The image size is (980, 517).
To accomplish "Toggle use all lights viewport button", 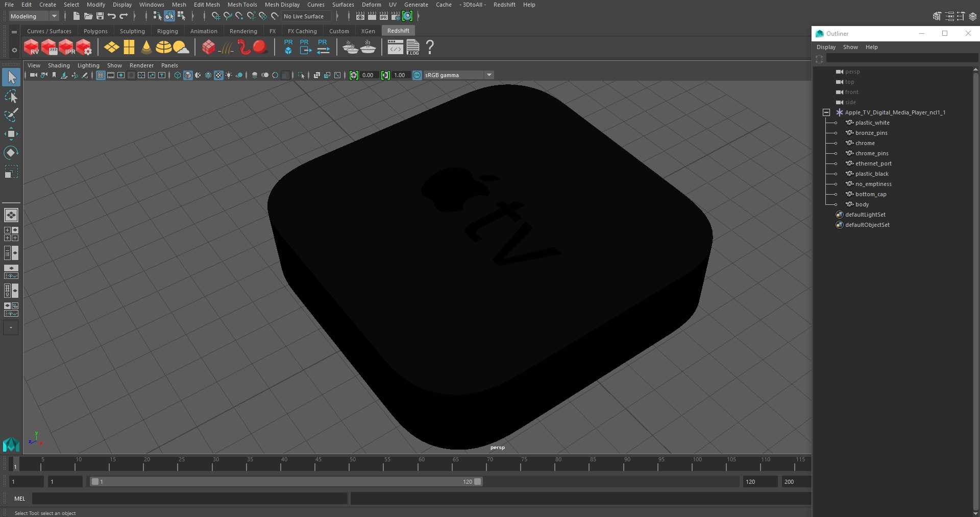I will point(229,75).
